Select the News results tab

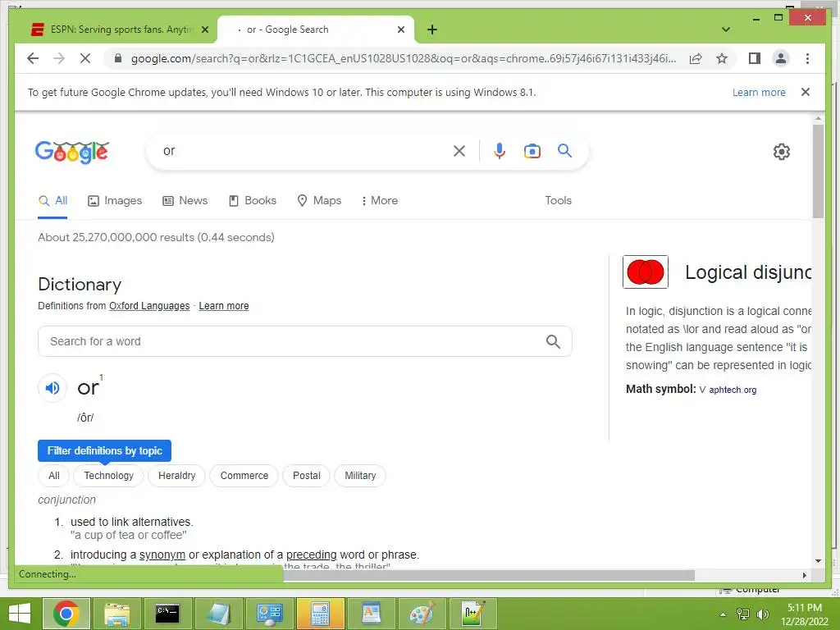point(185,200)
